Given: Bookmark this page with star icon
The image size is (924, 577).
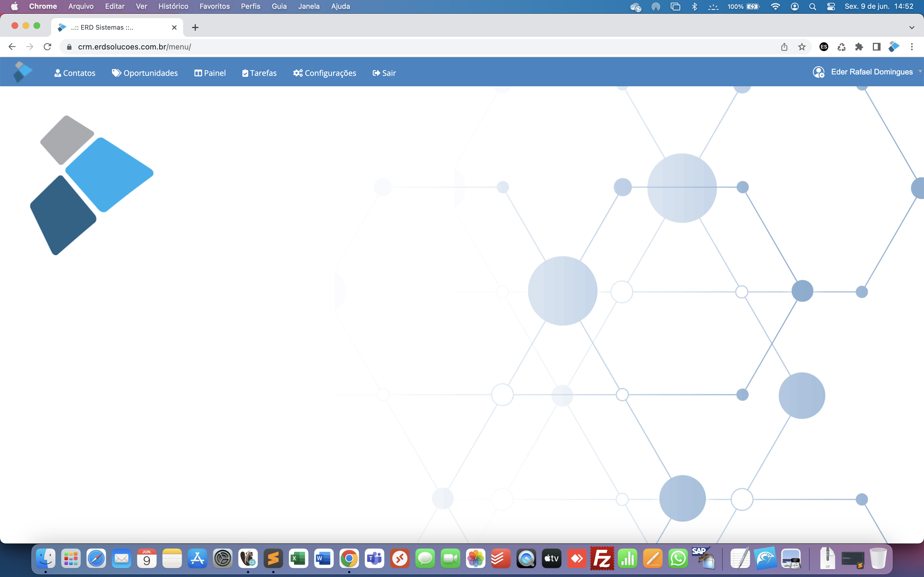Looking at the screenshot, I should pos(802,47).
